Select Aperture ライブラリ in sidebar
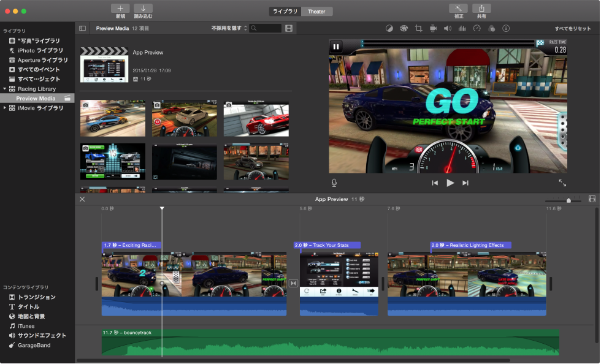601x364 pixels. (x=37, y=60)
